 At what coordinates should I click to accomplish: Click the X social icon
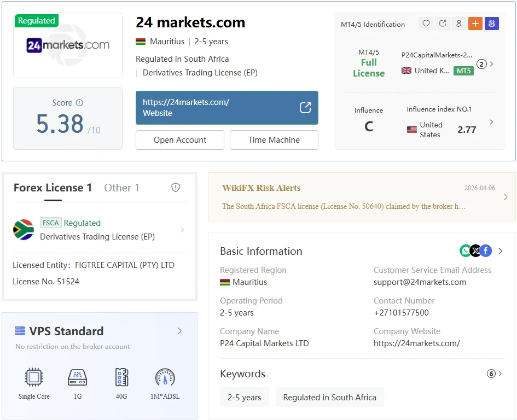pos(475,251)
